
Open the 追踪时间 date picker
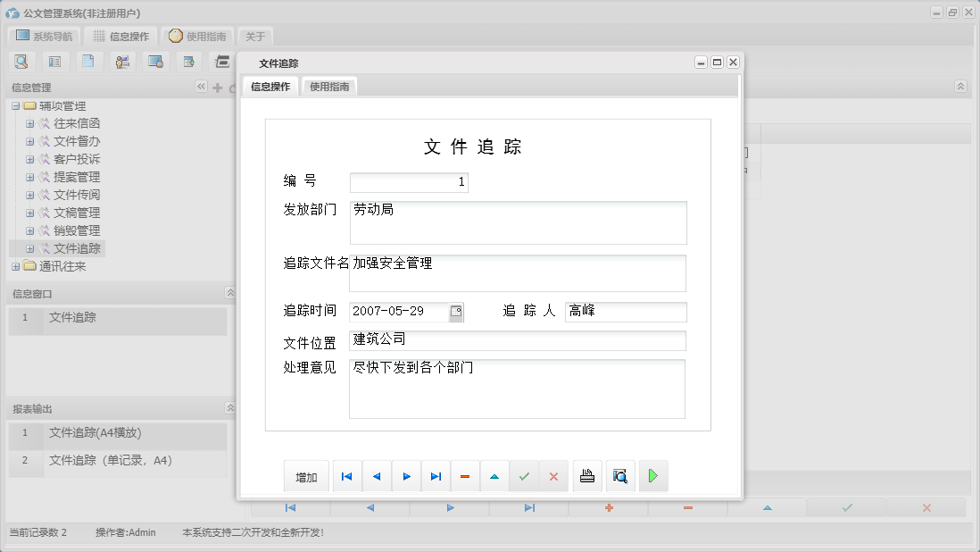(458, 312)
